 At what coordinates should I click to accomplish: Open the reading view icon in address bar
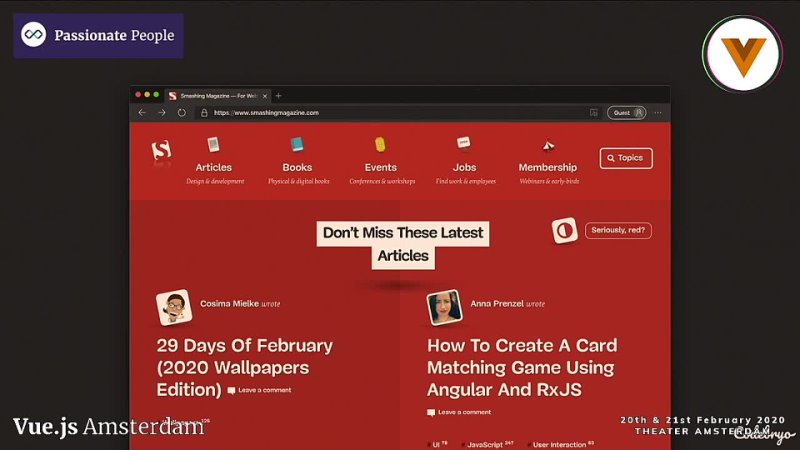coord(593,113)
